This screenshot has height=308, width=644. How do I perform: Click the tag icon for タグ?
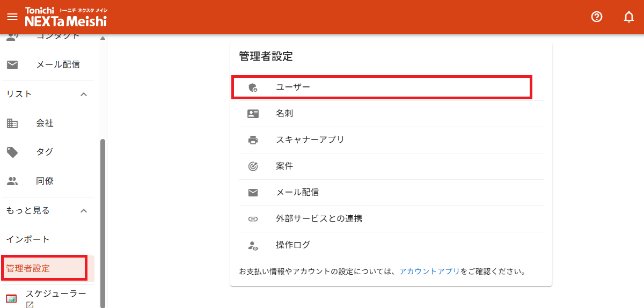tap(12, 152)
